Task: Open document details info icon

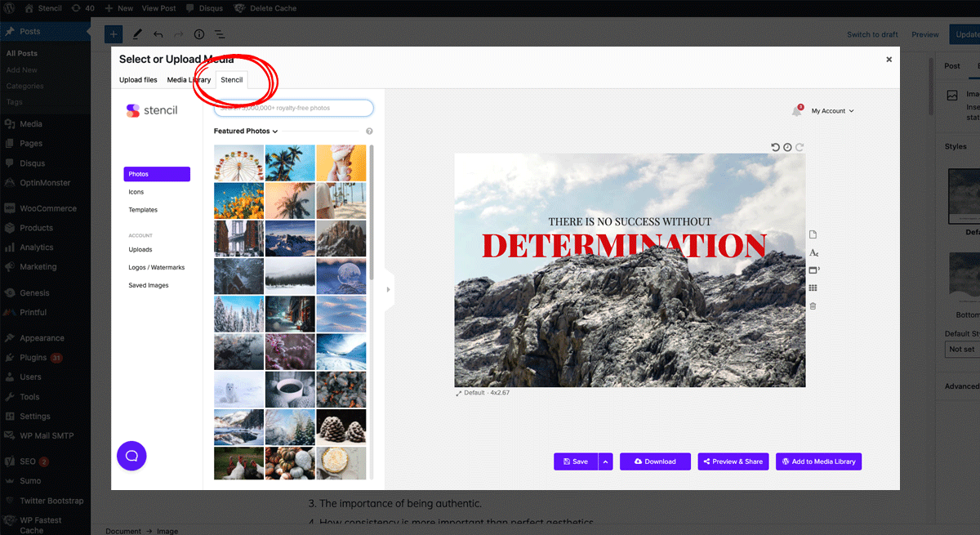Action: [198, 34]
